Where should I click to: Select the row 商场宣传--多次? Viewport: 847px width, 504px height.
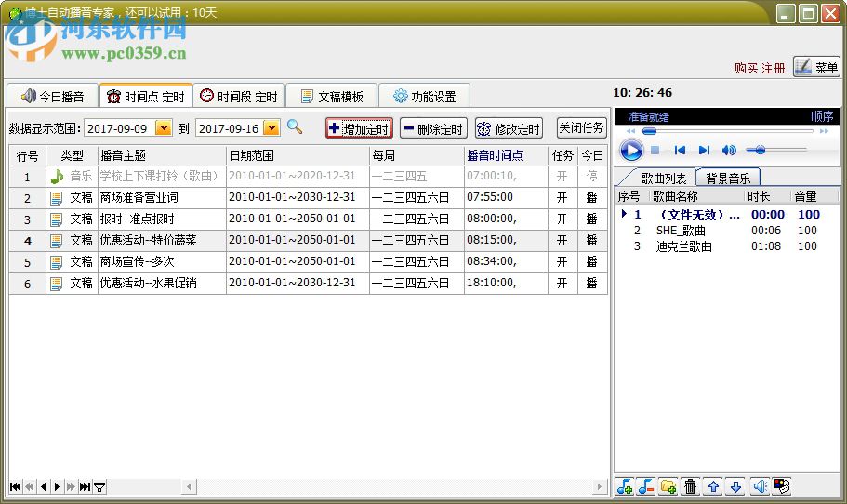pos(308,262)
